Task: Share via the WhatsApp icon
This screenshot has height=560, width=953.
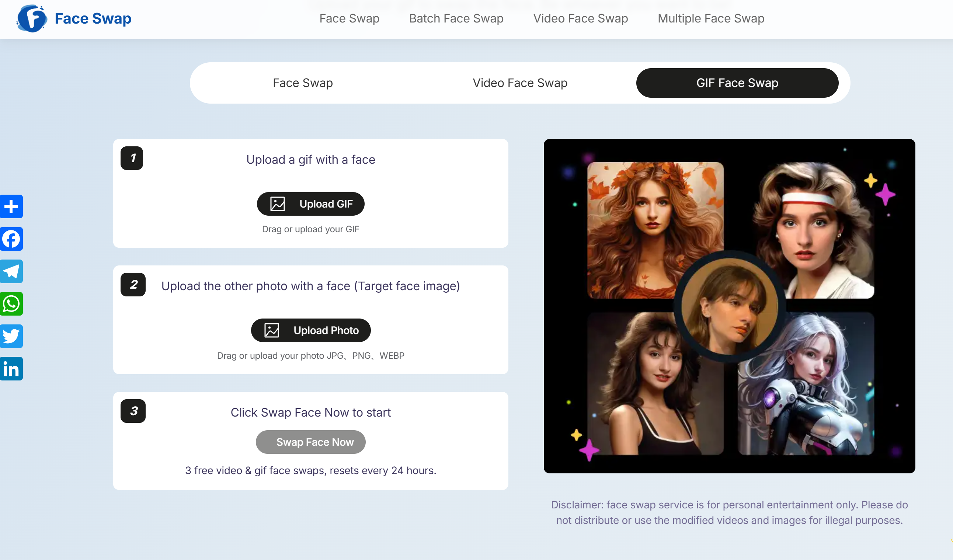Action: coord(11,304)
